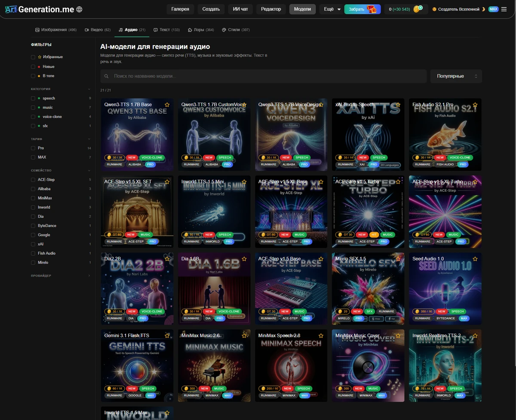The width and height of the screenshot is (516, 420).
Task: Check the Новые filter
Action: pyautogui.click(x=33, y=67)
